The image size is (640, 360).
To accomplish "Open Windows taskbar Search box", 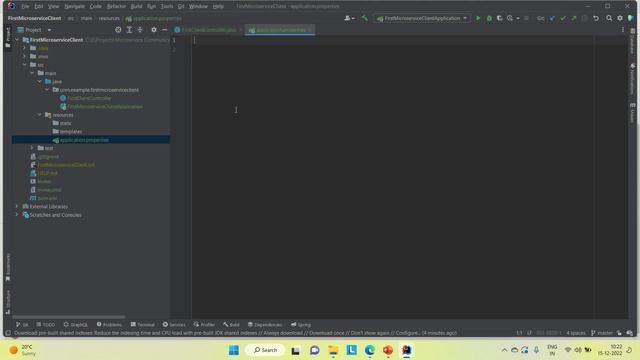I will pyautogui.click(x=265, y=350).
